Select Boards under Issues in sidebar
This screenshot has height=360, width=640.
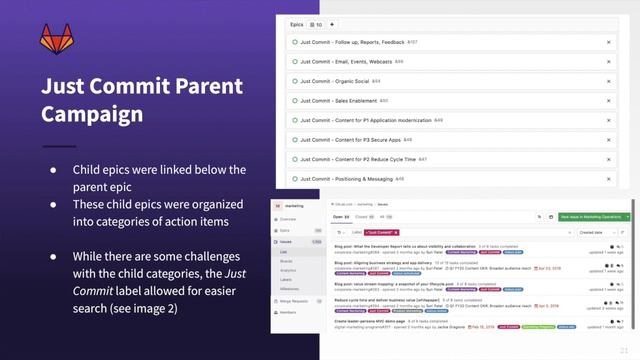[286, 261]
